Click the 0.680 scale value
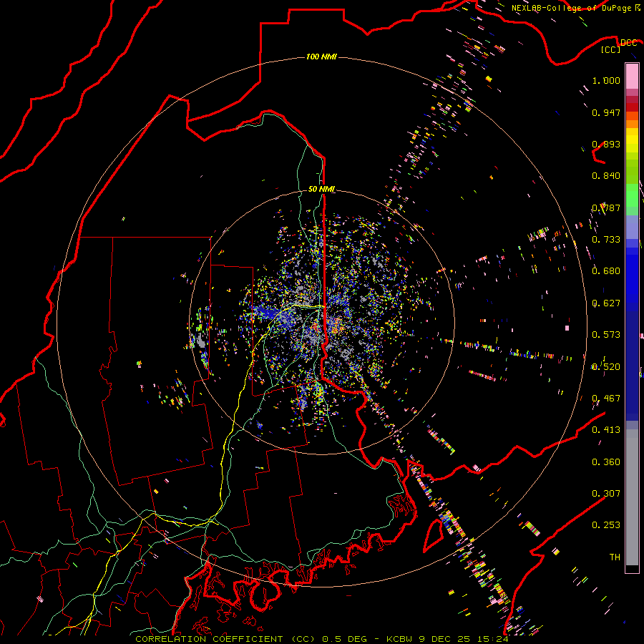Viewport: 644px width, 644px height. pyautogui.click(x=606, y=271)
